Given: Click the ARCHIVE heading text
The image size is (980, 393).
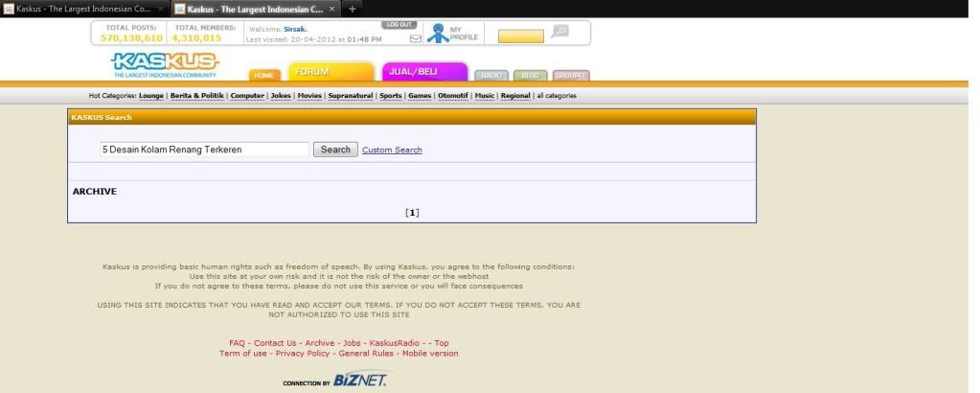Looking at the screenshot, I should pos(95,192).
